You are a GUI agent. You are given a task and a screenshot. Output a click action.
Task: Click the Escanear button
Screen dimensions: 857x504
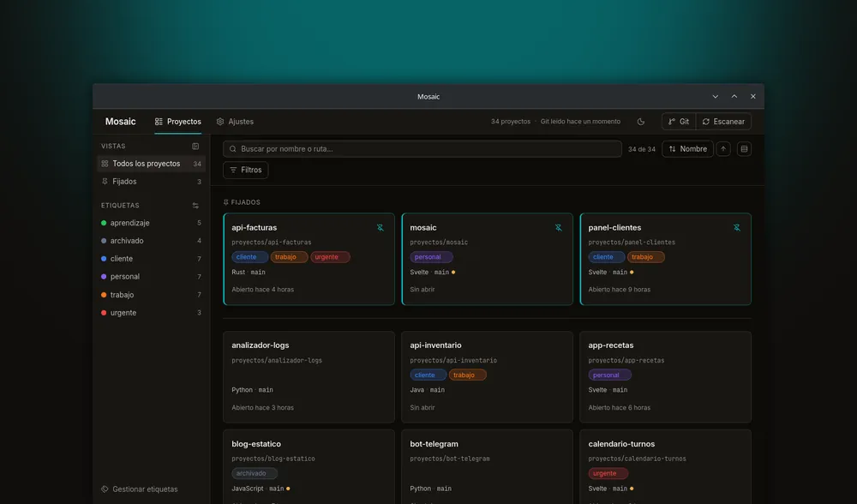pos(723,122)
